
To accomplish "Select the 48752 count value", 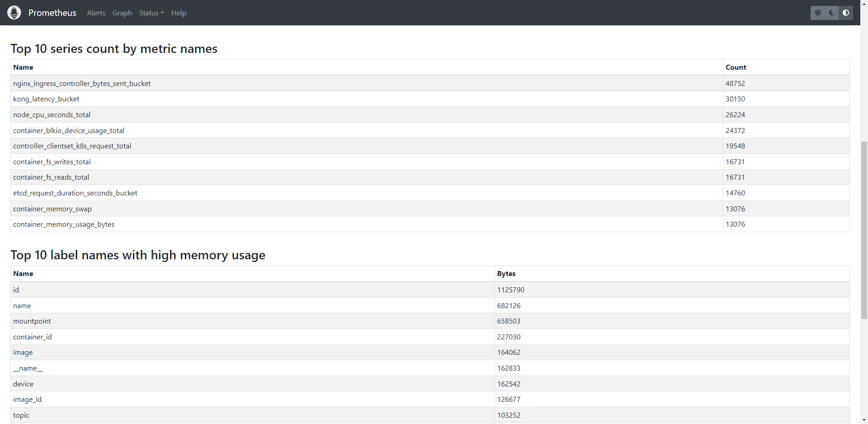I will [x=735, y=84].
